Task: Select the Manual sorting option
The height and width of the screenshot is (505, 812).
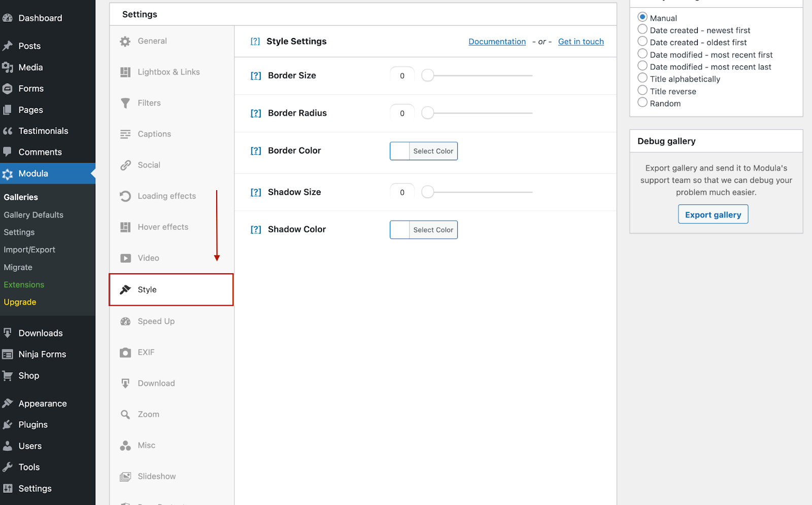Action: pyautogui.click(x=642, y=17)
